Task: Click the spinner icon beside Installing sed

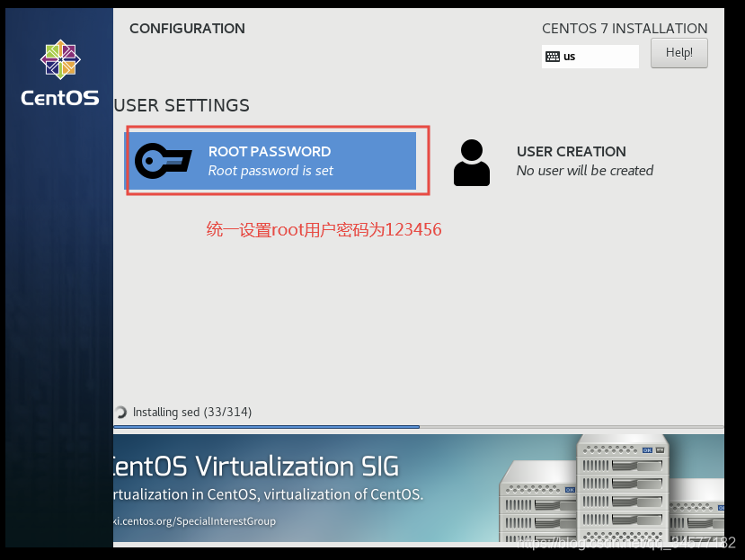Action: point(120,413)
